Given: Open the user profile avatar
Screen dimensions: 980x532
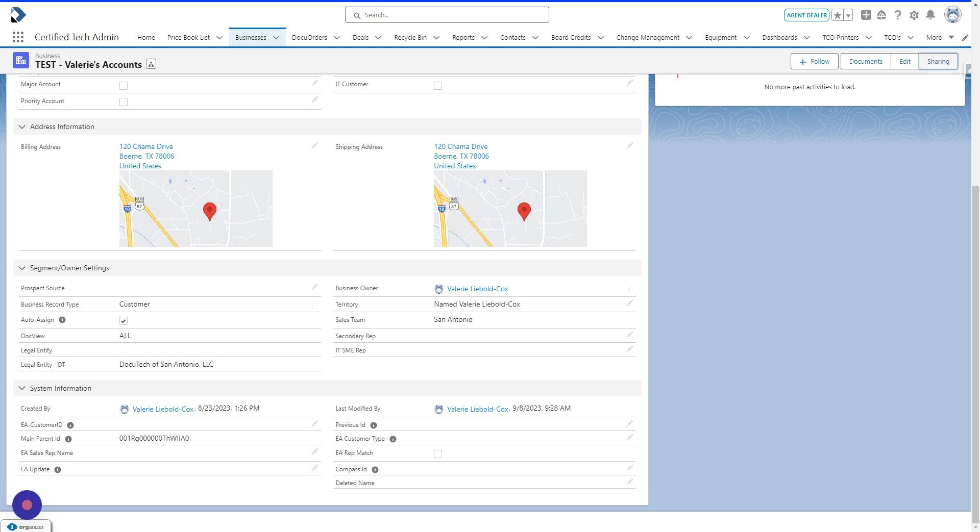Looking at the screenshot, I should click(x=952, y=15).
